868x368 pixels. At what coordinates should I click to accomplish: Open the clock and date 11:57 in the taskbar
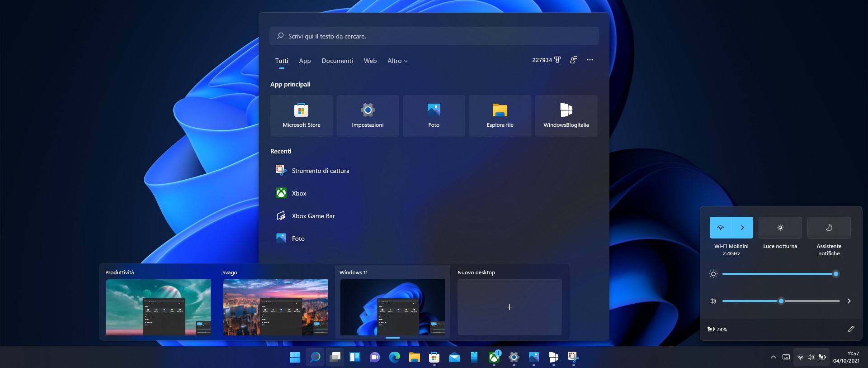(x=846, y=357)
